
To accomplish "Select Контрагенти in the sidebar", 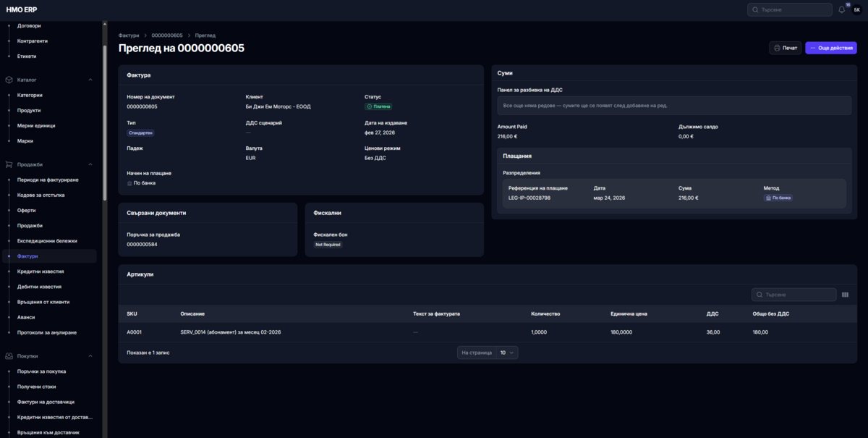I will coord(32,41).
